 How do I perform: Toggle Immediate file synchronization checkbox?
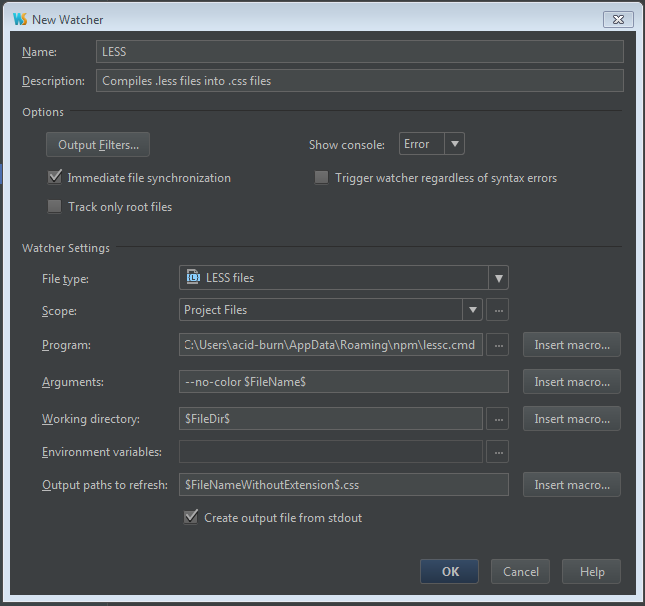54,177
